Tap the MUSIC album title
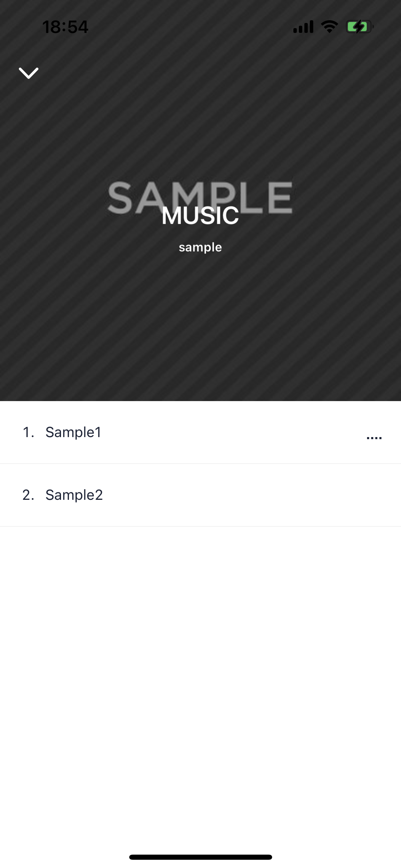The width and height of the screenshot is (401, 868). pyautogui.click(x=200, y=216)
